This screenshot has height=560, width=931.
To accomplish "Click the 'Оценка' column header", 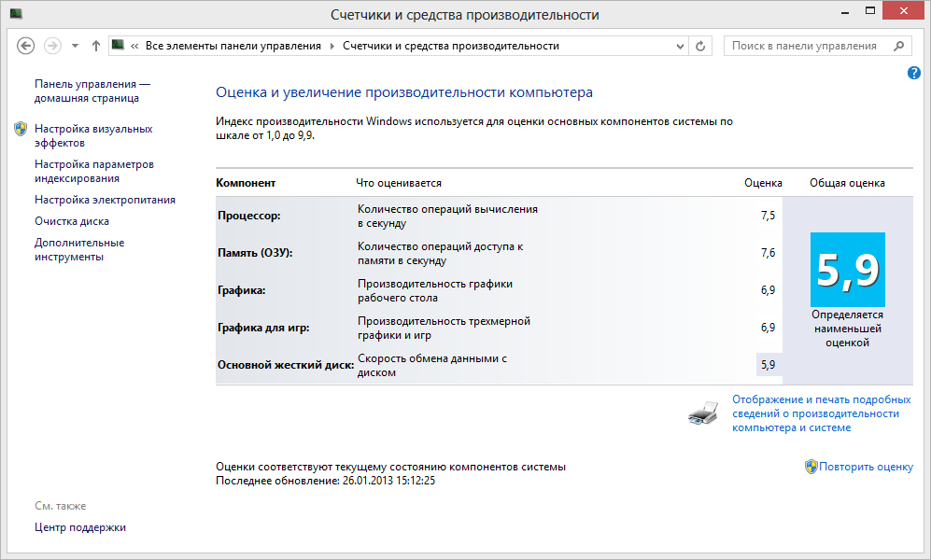I will pyautogui.click(x=763, y=183).
